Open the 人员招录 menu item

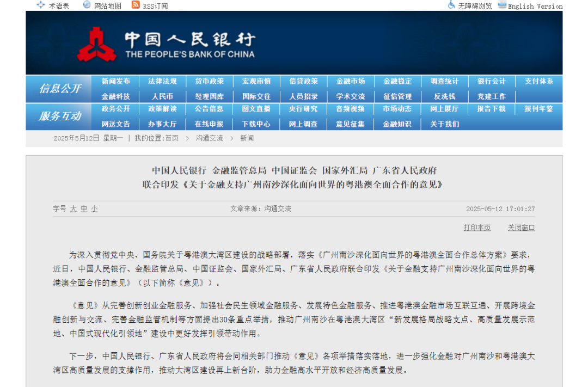303,97
